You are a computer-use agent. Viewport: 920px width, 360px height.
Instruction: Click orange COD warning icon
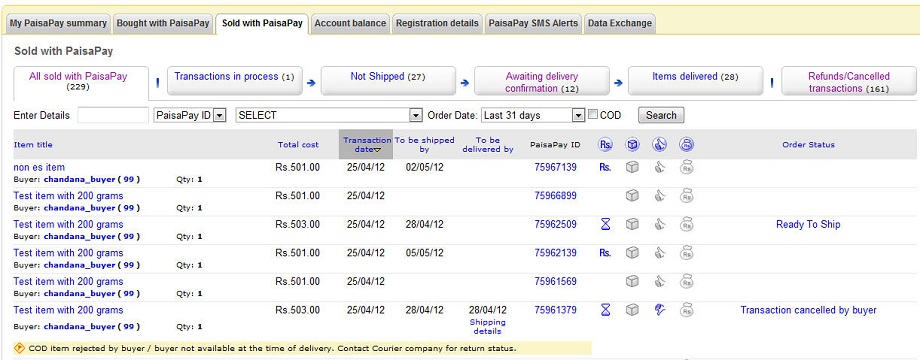coord(19,348)
